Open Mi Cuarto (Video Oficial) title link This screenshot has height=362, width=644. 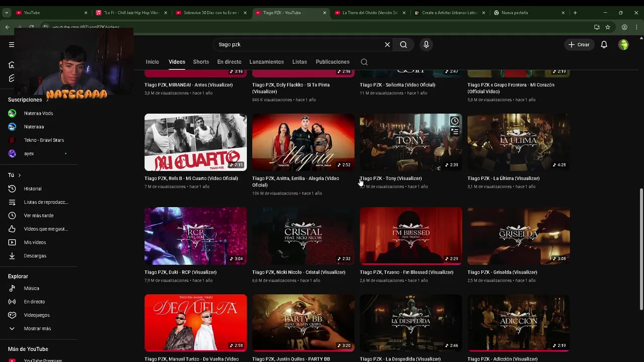click(x=191, y=178)
